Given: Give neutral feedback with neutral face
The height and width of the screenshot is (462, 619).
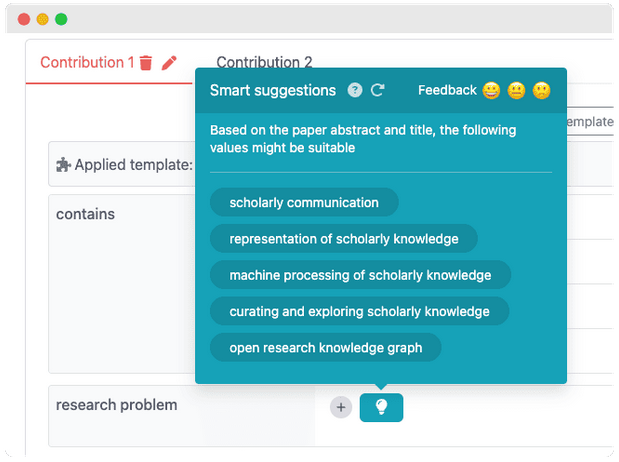Looking at the screenshot, I should 516,90.
